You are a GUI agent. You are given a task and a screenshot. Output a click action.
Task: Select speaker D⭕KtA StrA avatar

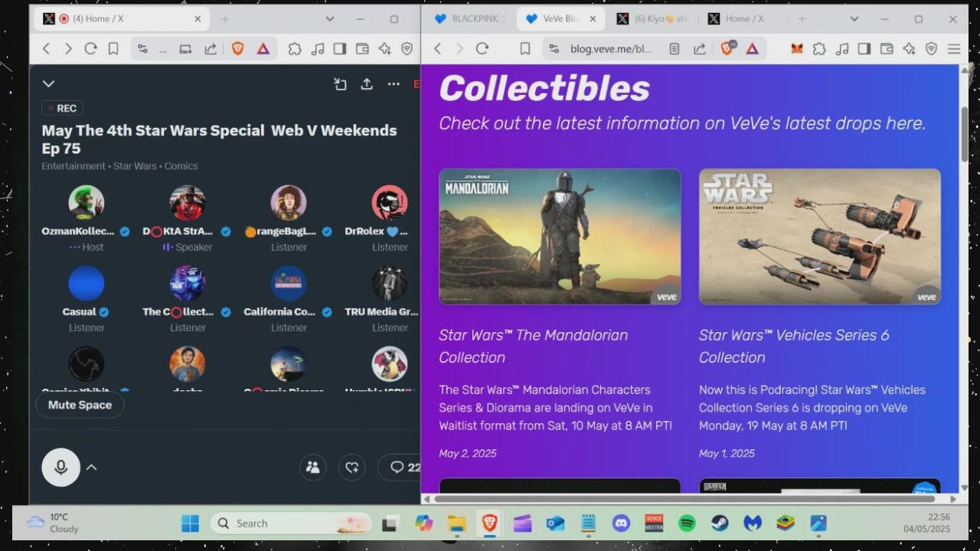(x=188, y=203)
